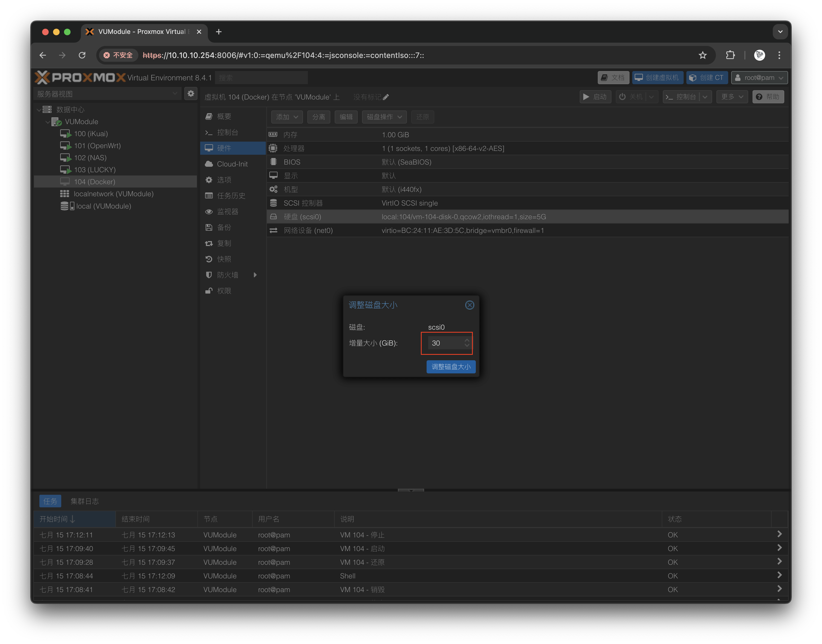Open browser extensions puzzle icon
This screenshot has height=644, width=822.
[730, 55]
